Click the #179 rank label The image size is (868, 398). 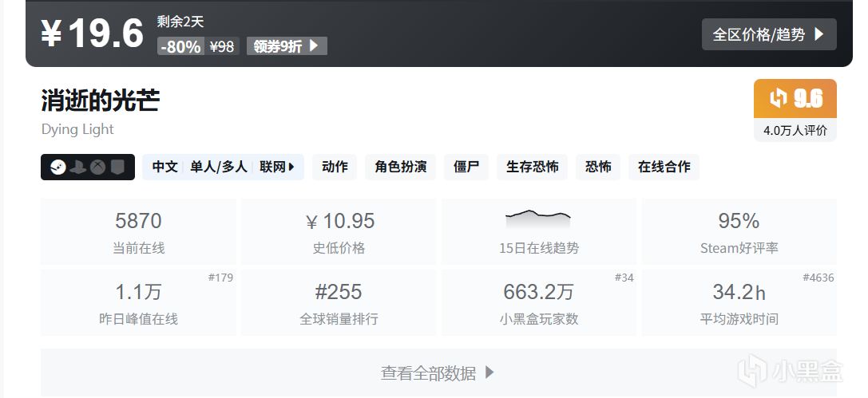pos(220,278)
